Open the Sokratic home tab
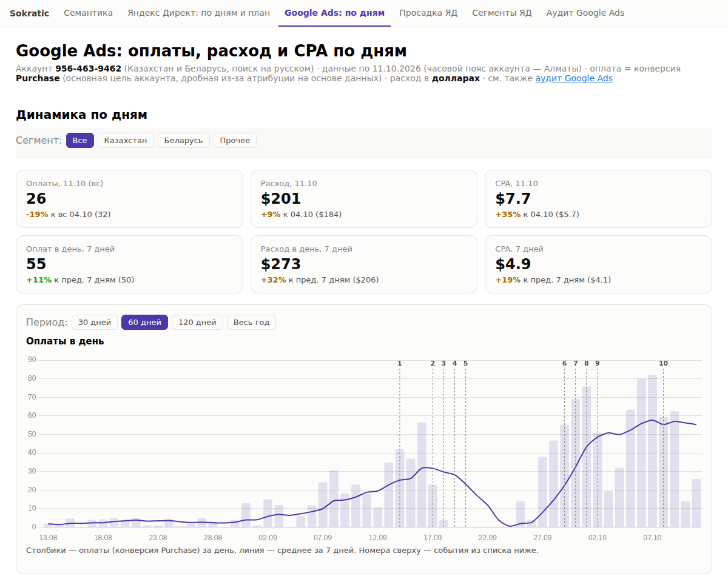 (29, 13)
